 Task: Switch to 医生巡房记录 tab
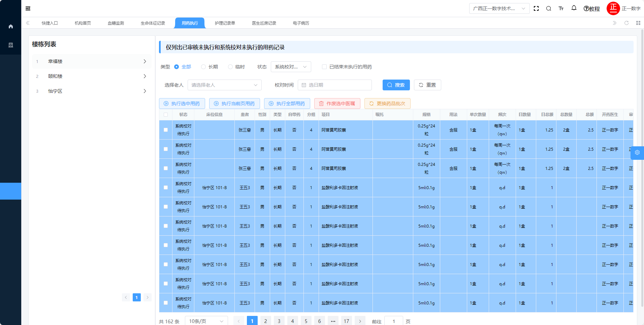264,23
